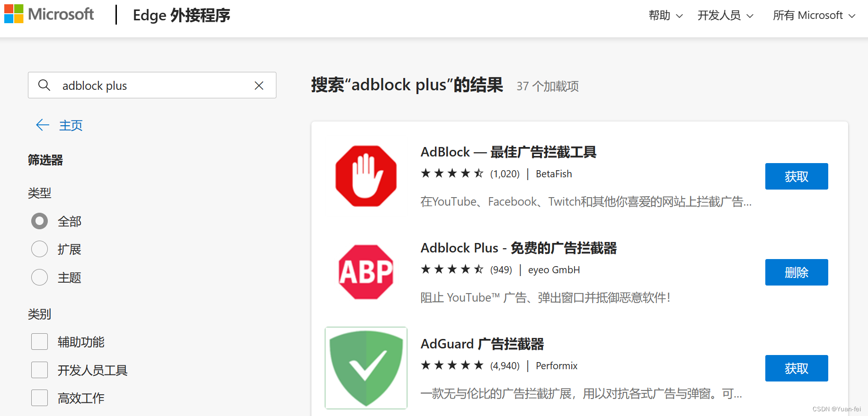Select the 全部 type radio button
The height and width of the screenshot is (416, 868).
point(40,221)
